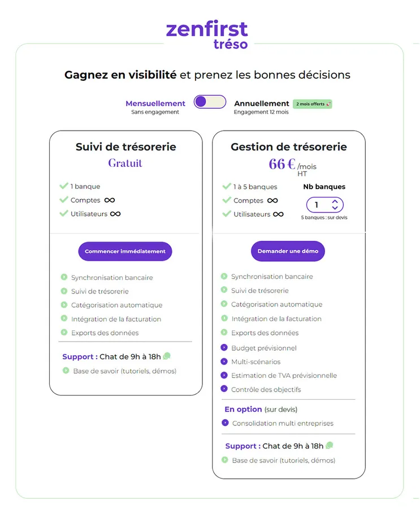Select Mensuellement billing option

coord(155,103)
